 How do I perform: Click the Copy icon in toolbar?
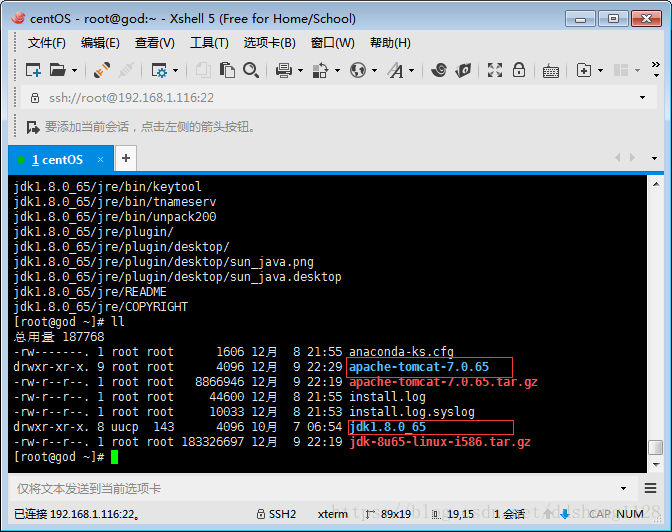point(203,70)
